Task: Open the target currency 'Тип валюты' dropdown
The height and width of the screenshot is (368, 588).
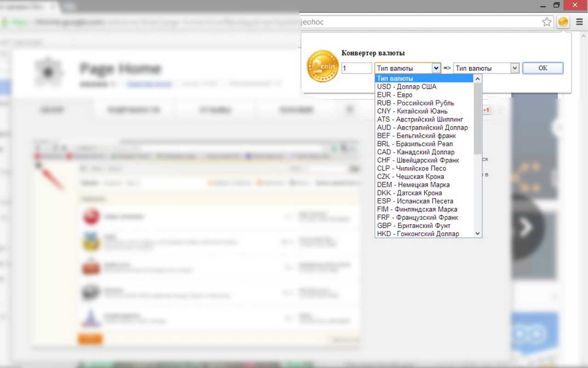Action: [x=486, y=68]
